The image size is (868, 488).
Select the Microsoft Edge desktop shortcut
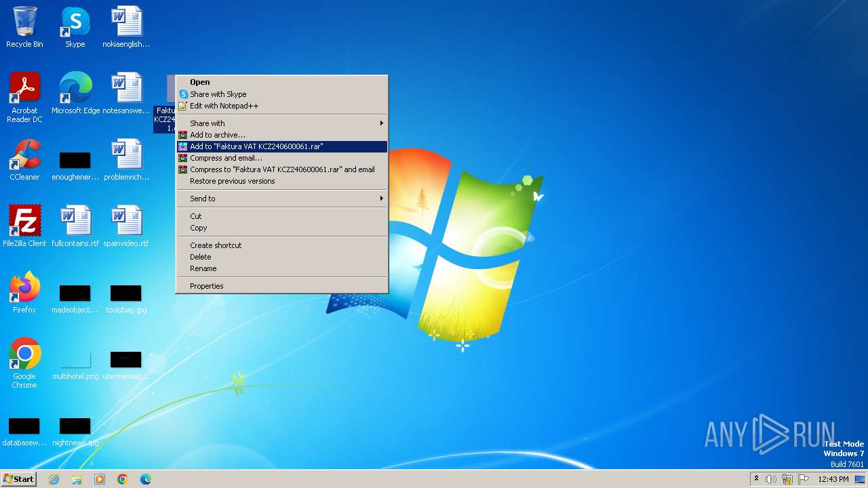click(x=75, y=94)
